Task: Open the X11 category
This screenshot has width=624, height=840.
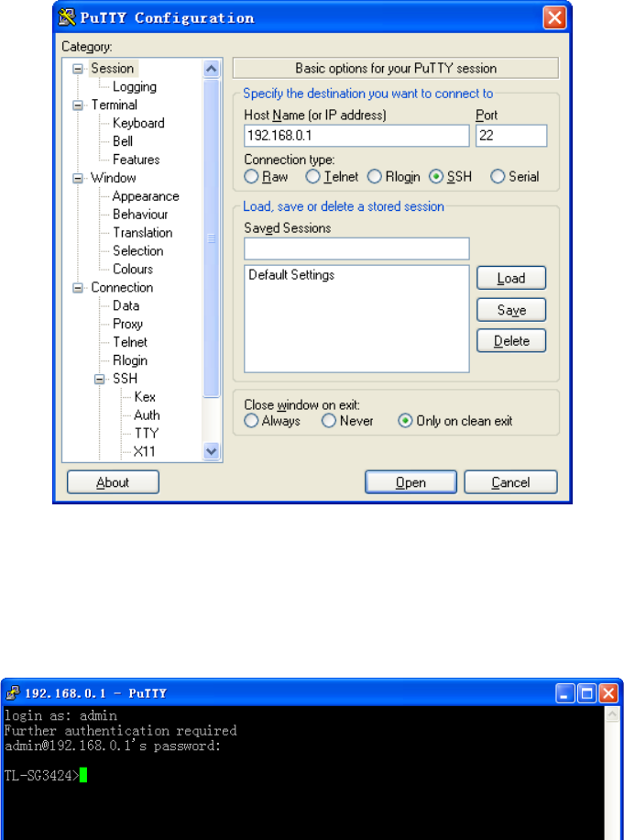Action: click(145, 451)
